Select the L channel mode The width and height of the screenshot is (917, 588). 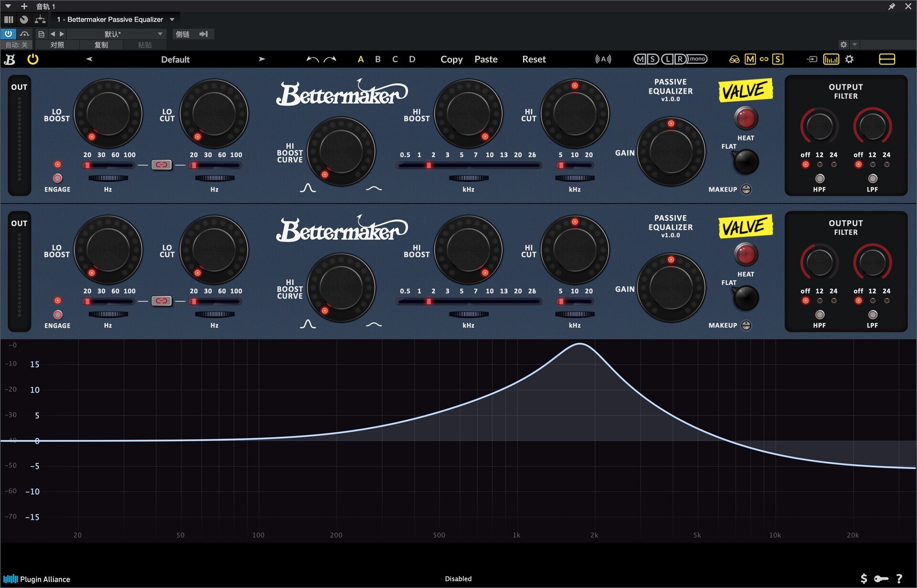pyautogui.click(x=667, y=59)
